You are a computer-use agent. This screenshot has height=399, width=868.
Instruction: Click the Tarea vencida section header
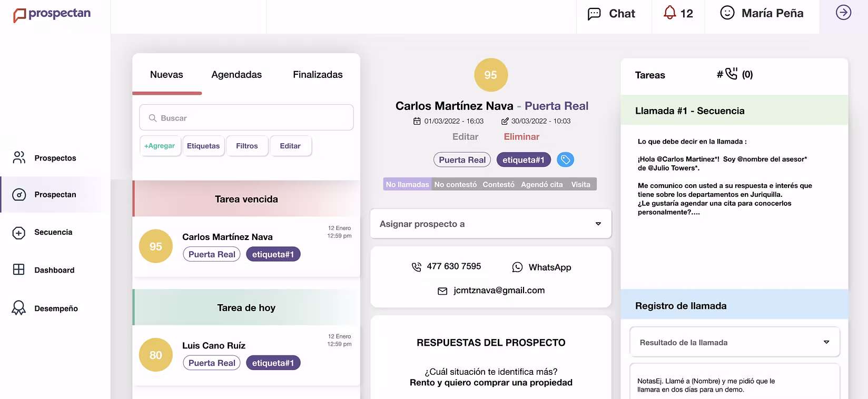pyautogui.click(x=246, y=199)
